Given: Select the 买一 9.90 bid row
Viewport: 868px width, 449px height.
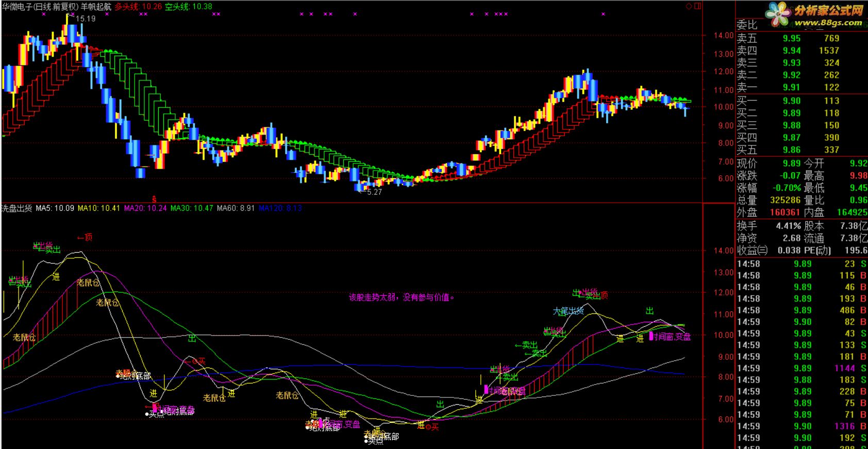Looking at the screenshot, I should click(x=802, y=101).
